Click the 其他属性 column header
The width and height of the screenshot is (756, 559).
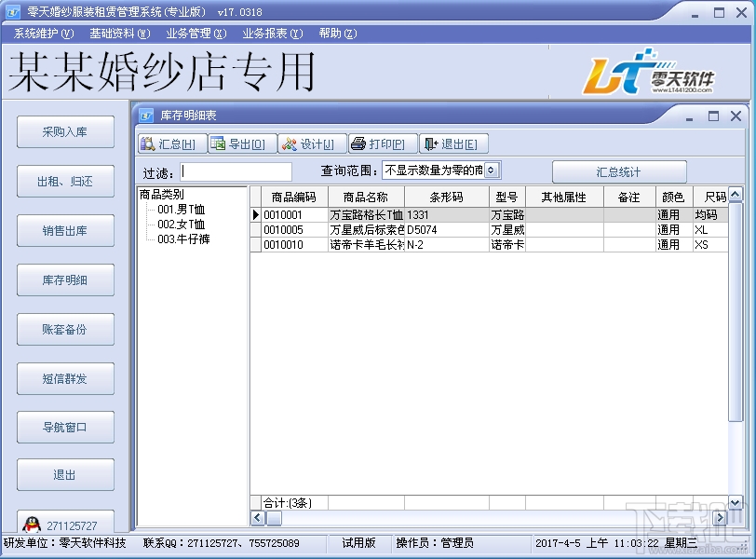click(564, 197)
